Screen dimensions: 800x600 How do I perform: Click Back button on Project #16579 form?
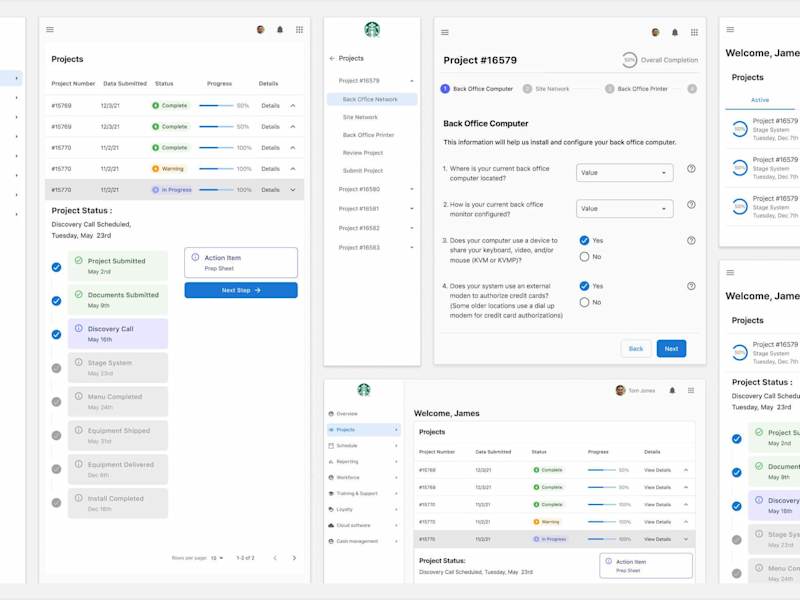[x=636, y=348]
